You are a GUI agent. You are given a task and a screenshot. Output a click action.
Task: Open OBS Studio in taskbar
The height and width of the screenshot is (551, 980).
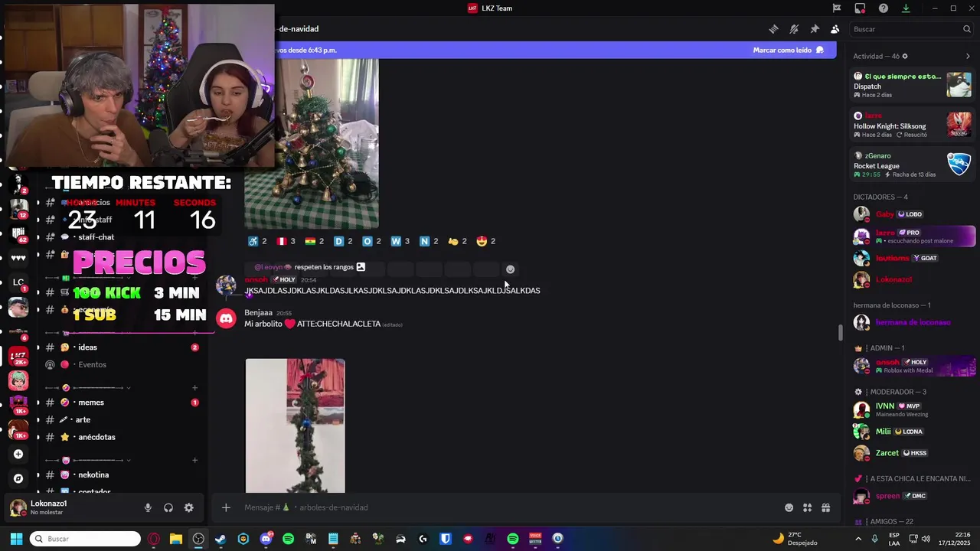point(198,539)
